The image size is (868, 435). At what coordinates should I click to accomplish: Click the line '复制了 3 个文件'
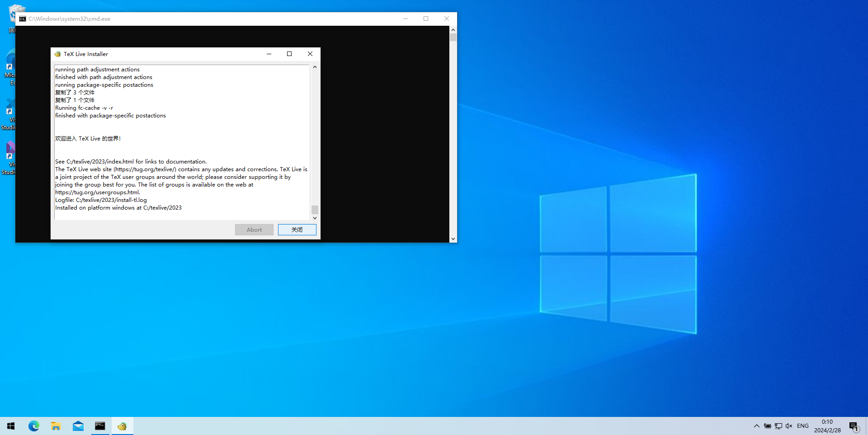tap(75, 93)
